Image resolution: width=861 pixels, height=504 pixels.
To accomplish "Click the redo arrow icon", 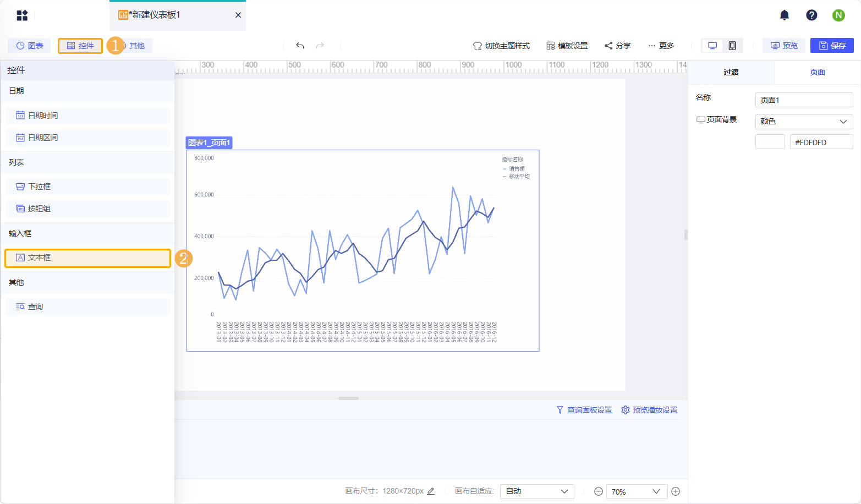I will (320, 46).
